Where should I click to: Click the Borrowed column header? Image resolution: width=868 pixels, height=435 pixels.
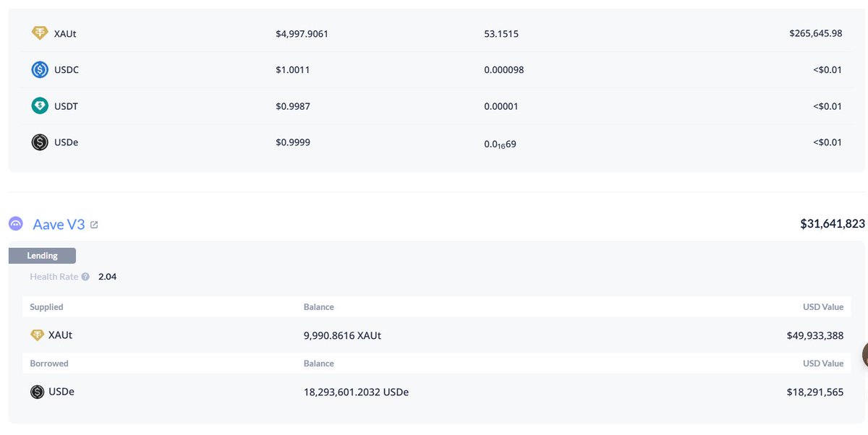click(x=49, y=363)
